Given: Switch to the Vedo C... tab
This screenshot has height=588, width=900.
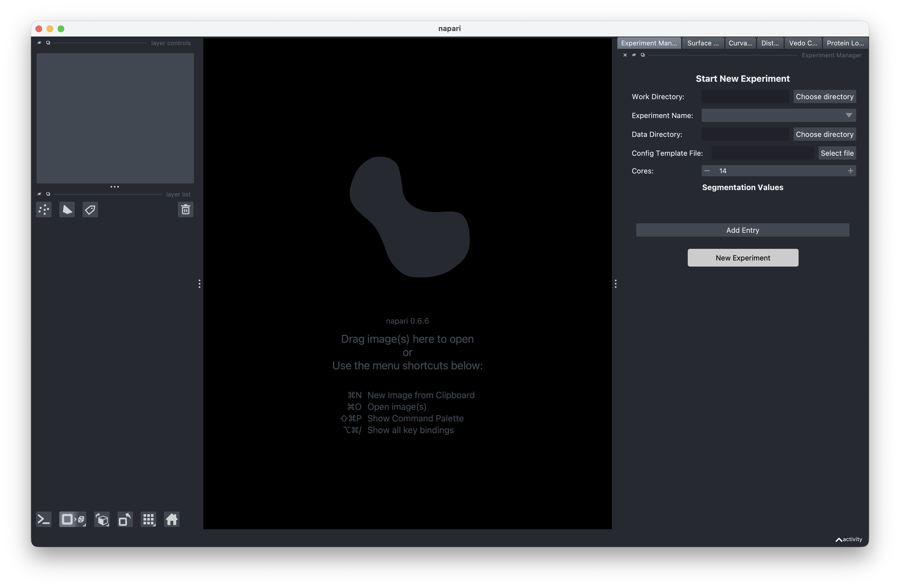Looking at the screenshot, I should [803, 43].
